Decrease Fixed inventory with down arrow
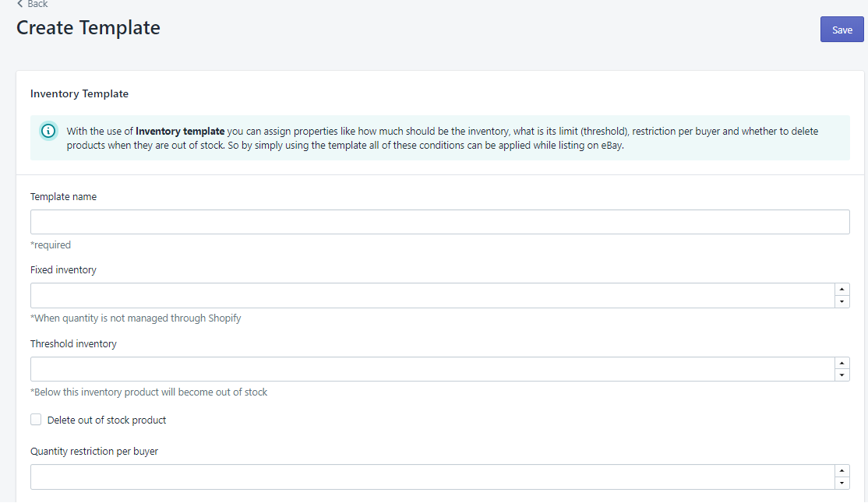Image resolution: width=868 pixels, height=503 pixels. 842,302
